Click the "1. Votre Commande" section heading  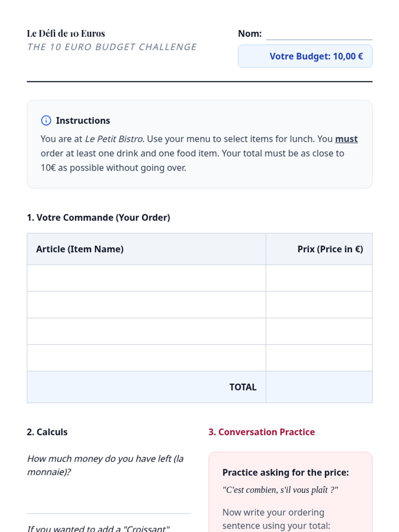[98, 217]
